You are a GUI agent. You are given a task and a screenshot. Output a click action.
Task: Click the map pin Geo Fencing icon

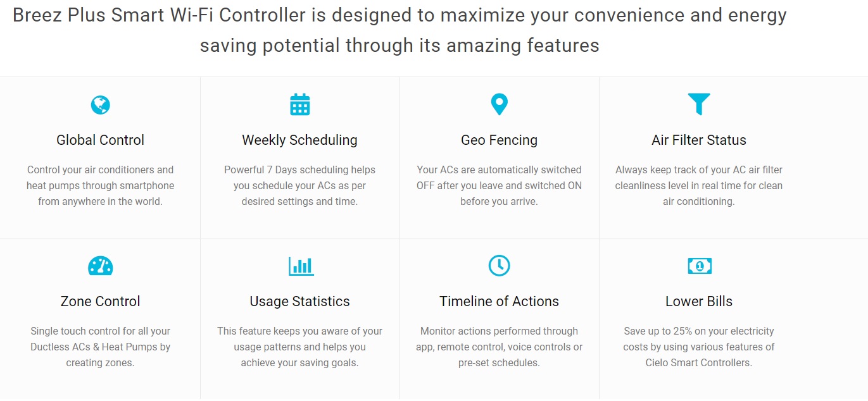coord(500,104)
